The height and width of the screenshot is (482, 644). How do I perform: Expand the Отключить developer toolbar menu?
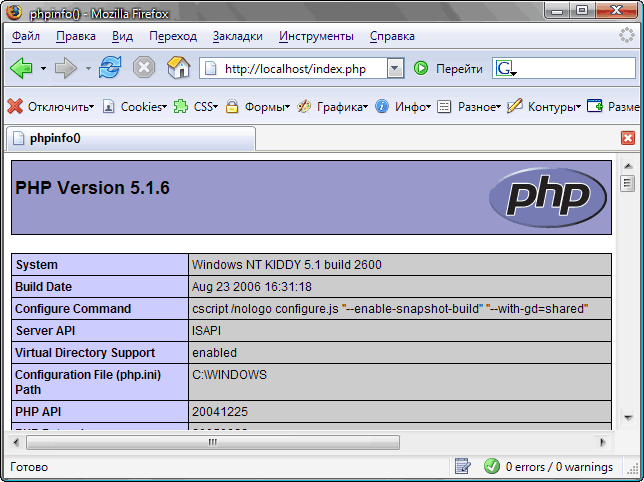tap(61, 107)
